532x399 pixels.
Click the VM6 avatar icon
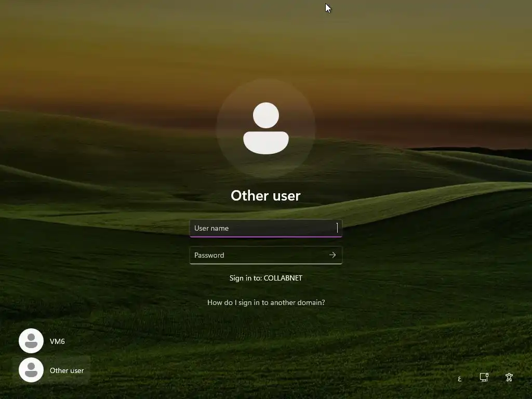click(x=31, y=341)
